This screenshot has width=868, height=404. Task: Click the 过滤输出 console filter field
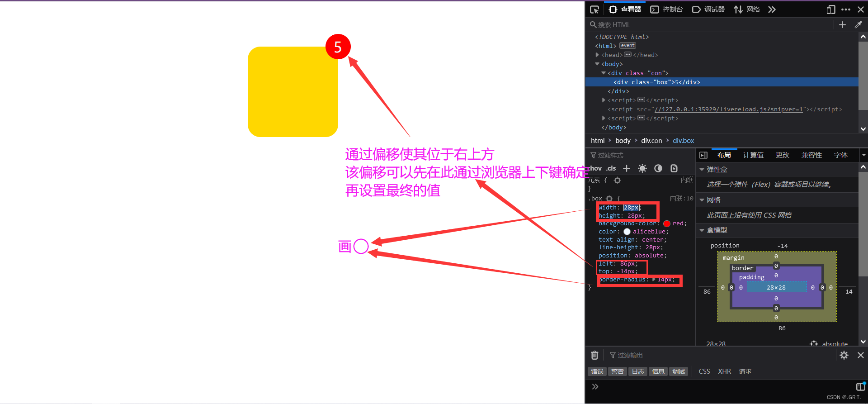point(721,355)
